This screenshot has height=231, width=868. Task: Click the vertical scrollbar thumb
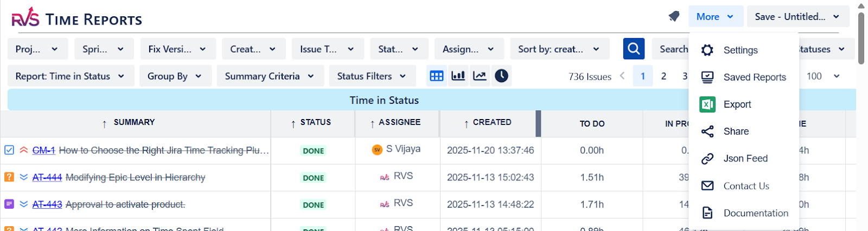(861, 38)
